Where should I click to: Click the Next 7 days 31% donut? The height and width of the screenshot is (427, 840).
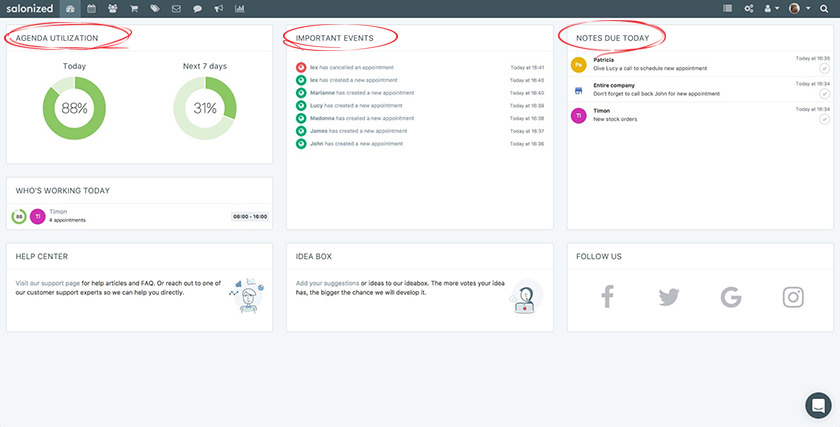click(205, 108)
